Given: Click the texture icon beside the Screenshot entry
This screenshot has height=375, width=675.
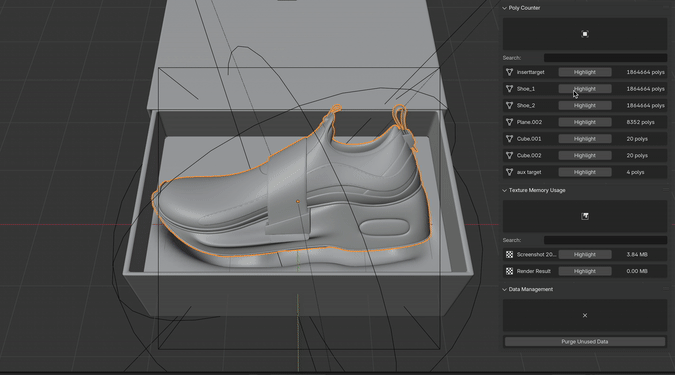Looking at the screenshot, I should click(x=509, y=254).
